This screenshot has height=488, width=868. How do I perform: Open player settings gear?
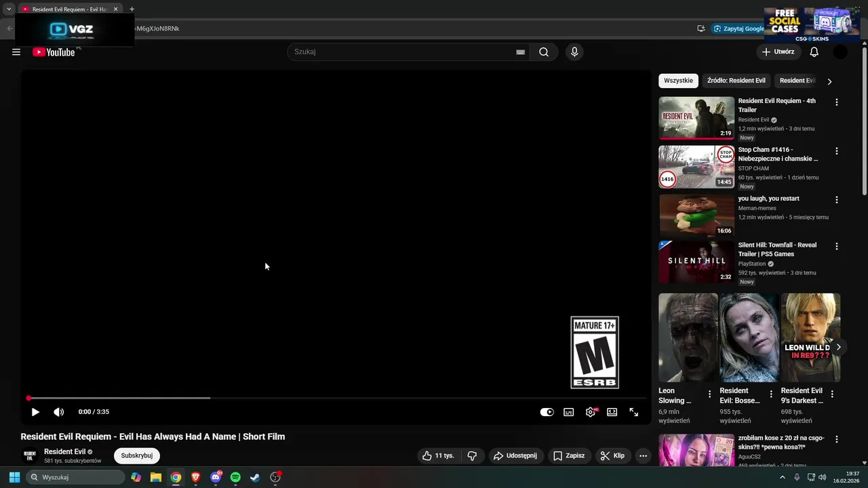tap(591, 412)
